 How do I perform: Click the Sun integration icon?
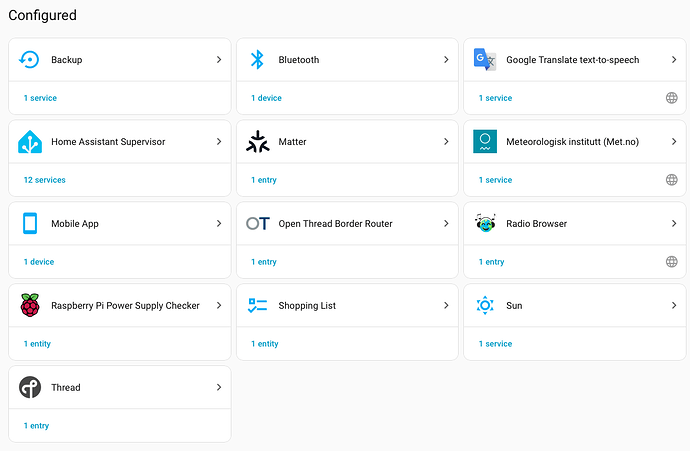coord(485,305)
